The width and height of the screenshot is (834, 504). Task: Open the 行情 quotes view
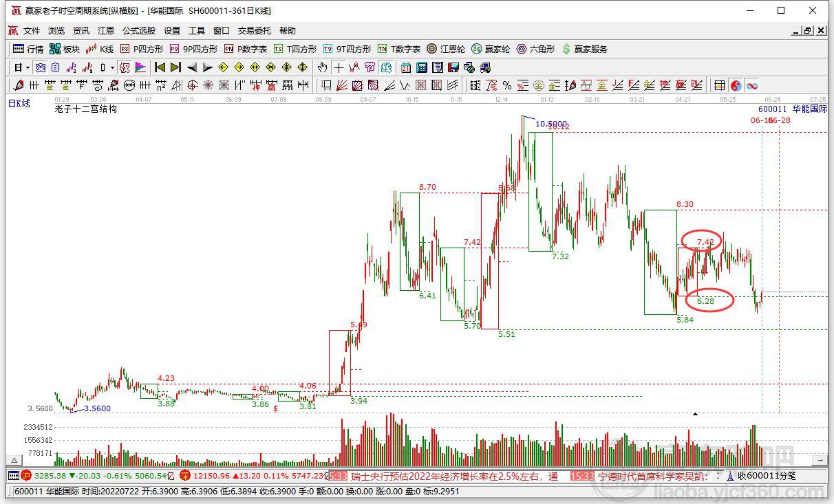28,49
